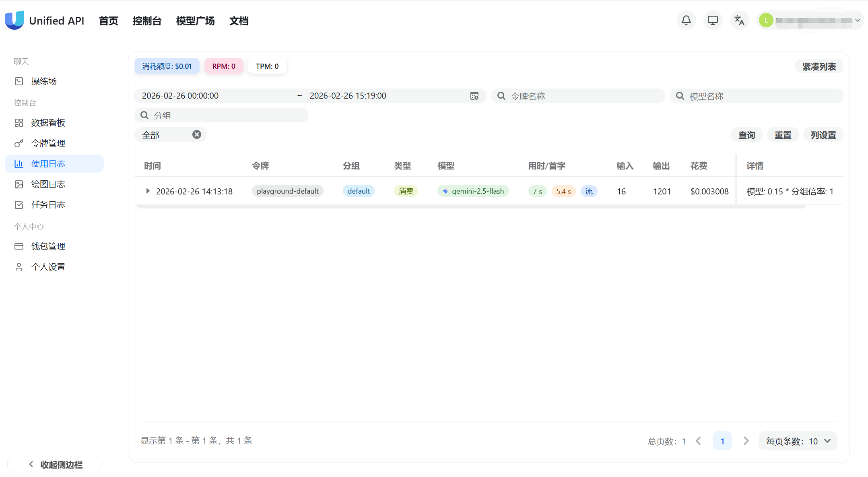
Task: Open the language translate icon
Action: coord(739,20)
